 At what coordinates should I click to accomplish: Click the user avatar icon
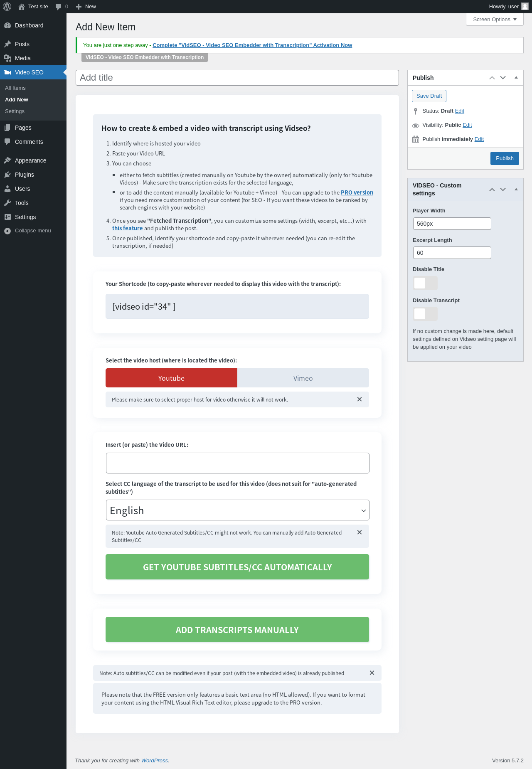point(525,7)
